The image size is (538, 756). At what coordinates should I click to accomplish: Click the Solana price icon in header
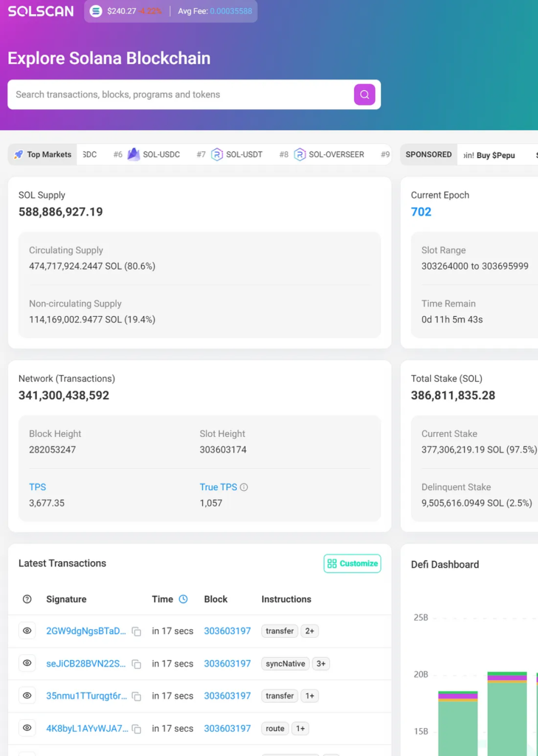click(95, 11)
